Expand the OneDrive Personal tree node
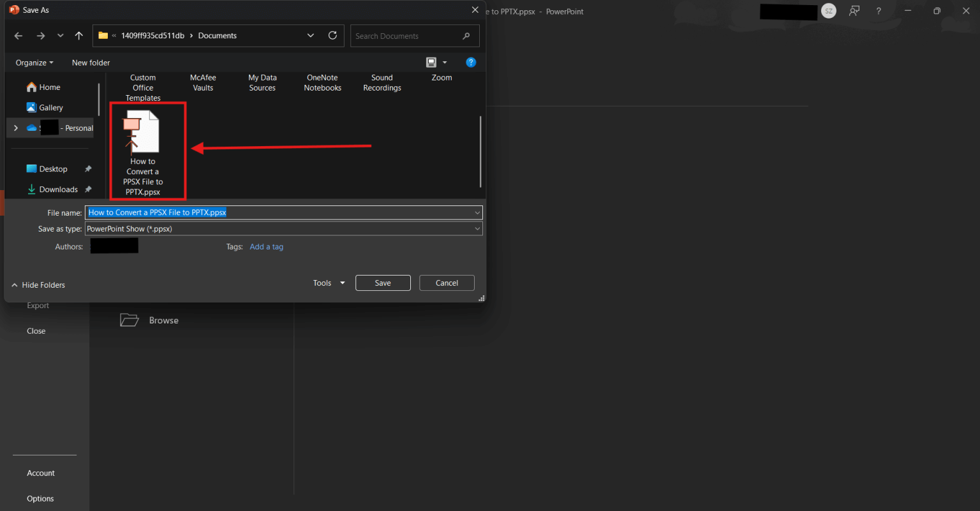980x511 pixels. 16,128
